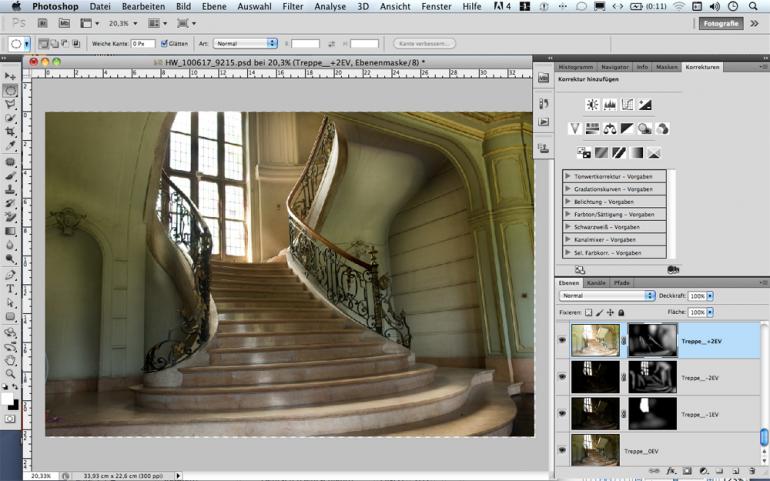Viewport: 770px width, 481px height.
Task: Expand Tonwertkorrektur – Vorgaben presets
Action: [568, 176]
